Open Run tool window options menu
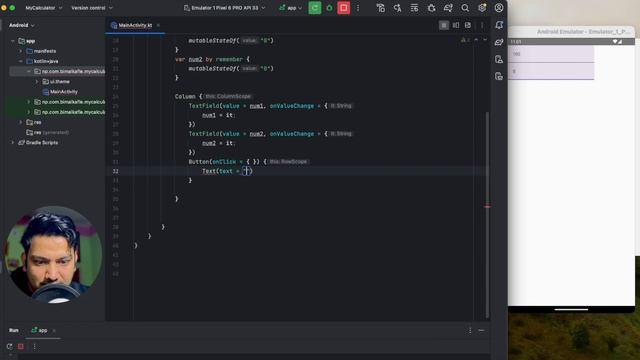 tap(470, 330)
